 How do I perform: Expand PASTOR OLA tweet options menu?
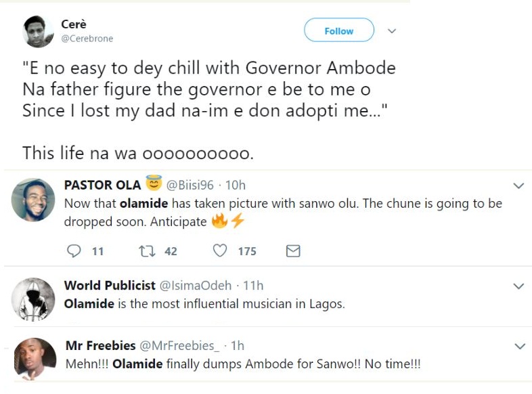(518, 185)
